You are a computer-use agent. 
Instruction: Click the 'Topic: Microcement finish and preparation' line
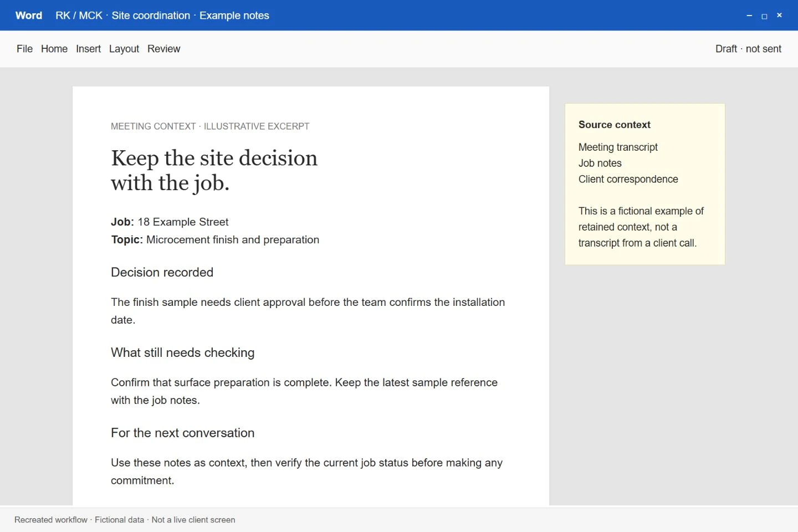(215, 239)
